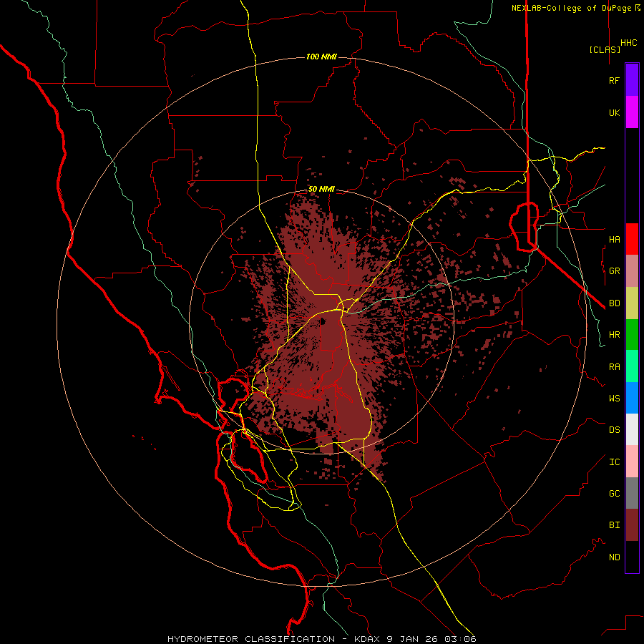The width and height of the screenshot is (644, 644).
Task: Click the WS blue legend swatch
Action: [632, 398]
